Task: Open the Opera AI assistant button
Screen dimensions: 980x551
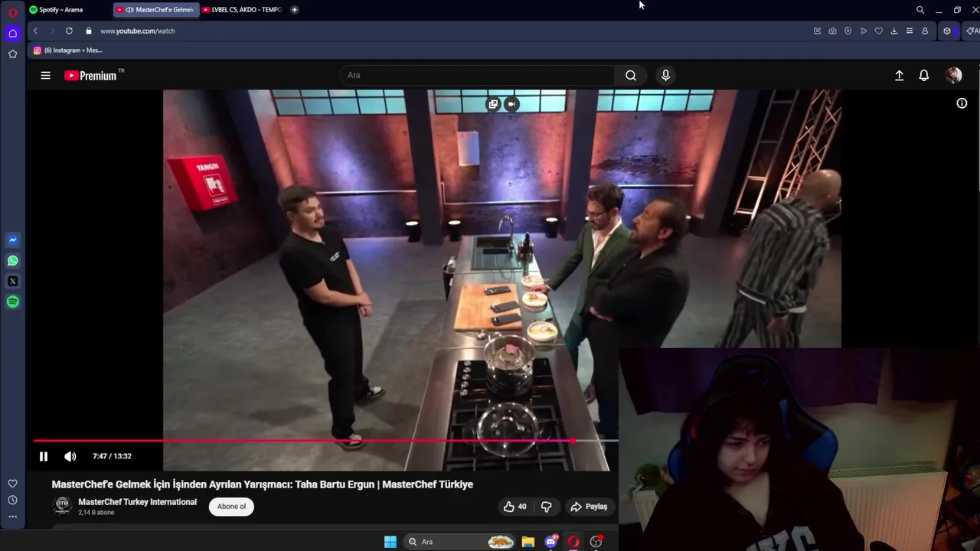Action: click(x=972, y=31)
